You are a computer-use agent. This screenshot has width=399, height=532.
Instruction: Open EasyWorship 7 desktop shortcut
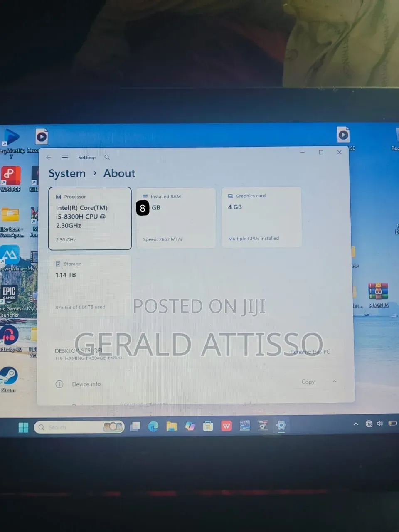click(x=12, y=143)
